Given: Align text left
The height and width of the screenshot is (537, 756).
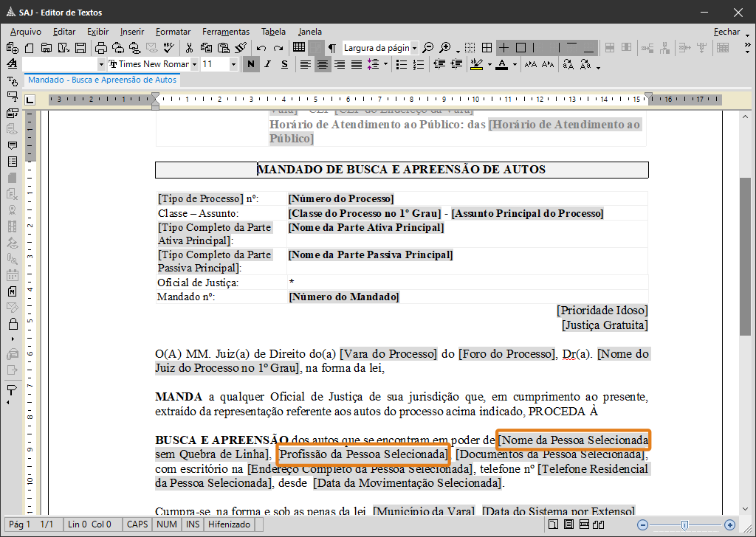Looking at the screenshot, I should coord(305,64).
